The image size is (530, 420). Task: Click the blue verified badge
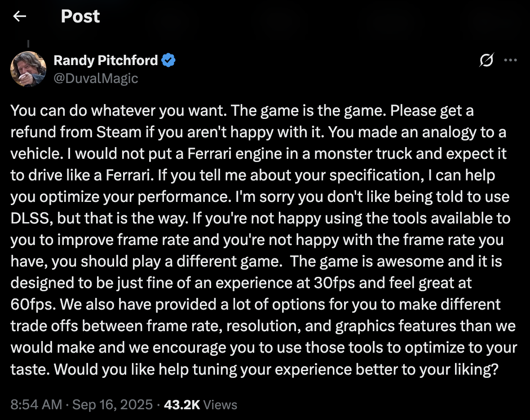point(168,61)
